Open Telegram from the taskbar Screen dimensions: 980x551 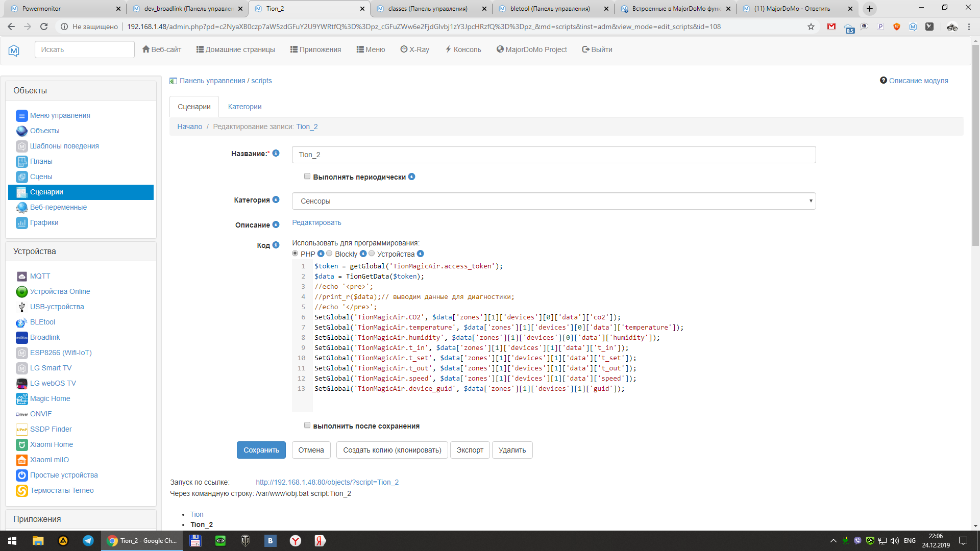coord(88,541)
